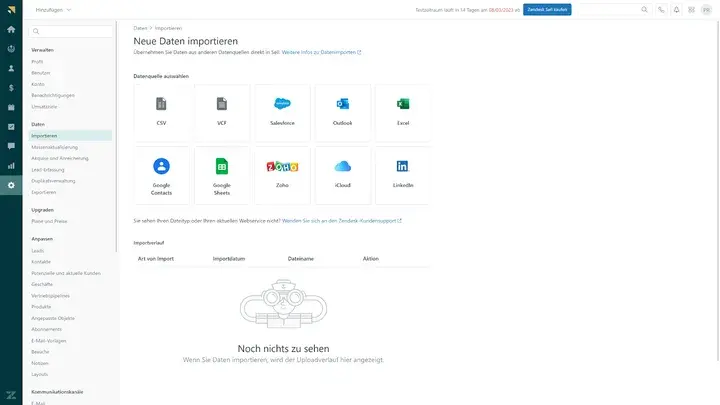Open the Deals dollar icon
Viewport: 720px width, 405px height.
[x=11, y=88]
